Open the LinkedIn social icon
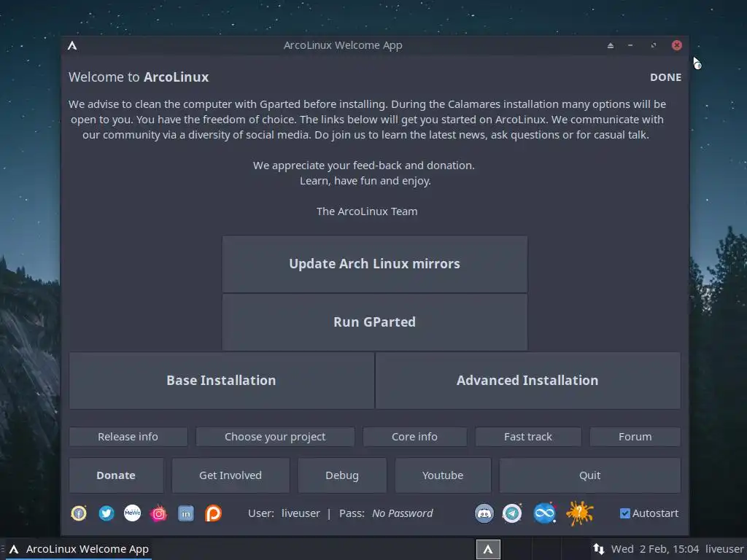Screen dimensions: 747x560 tap(186, 513)
